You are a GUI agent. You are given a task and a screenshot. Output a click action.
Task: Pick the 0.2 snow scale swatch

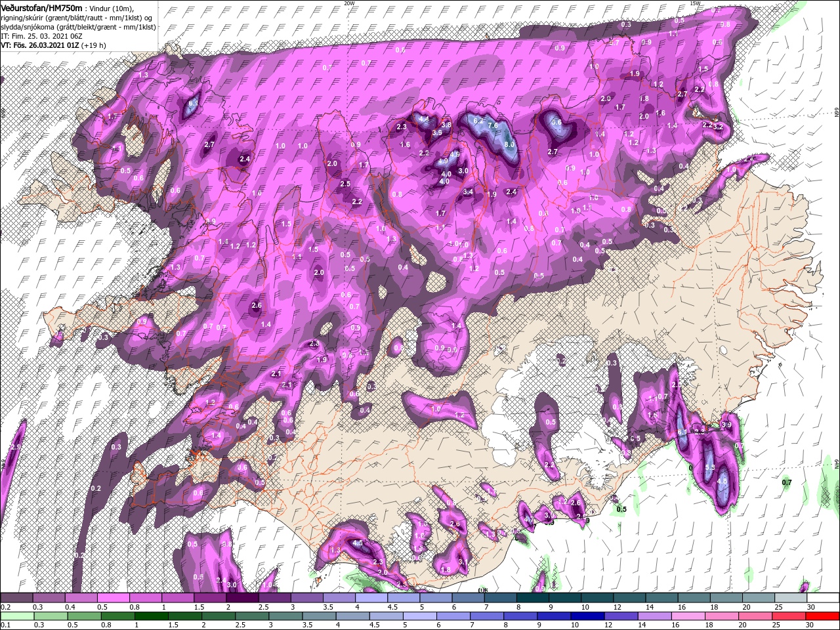tap(16, 598)
